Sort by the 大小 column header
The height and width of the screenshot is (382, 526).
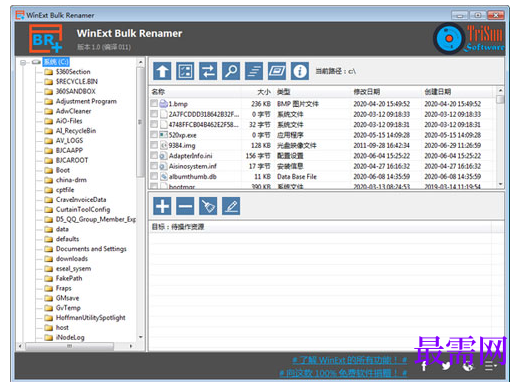click(x=264, y=92)
